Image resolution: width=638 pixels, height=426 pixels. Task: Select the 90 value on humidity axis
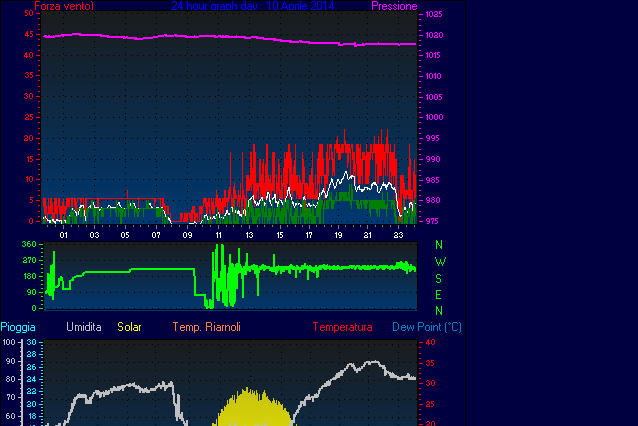10,361
